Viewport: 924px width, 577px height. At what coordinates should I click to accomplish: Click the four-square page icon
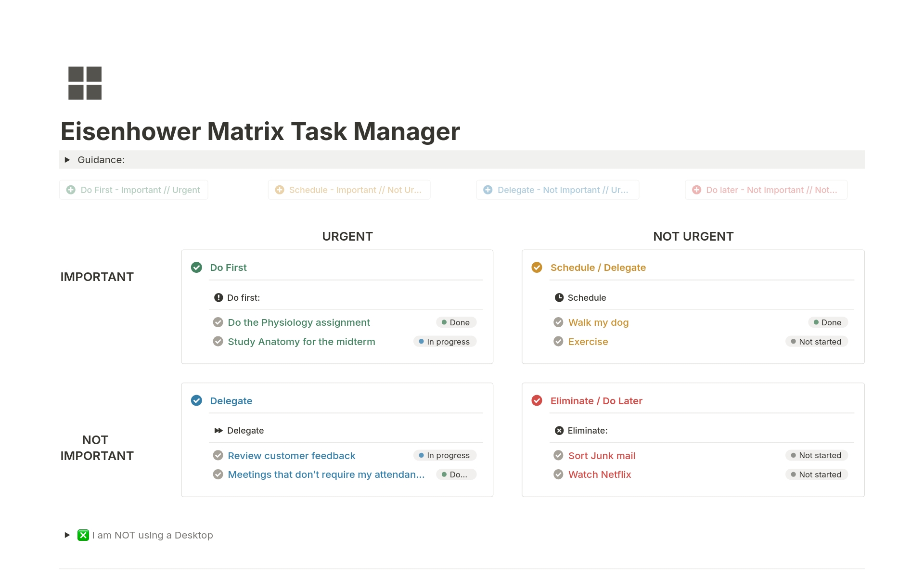click(x=85, y=83)
